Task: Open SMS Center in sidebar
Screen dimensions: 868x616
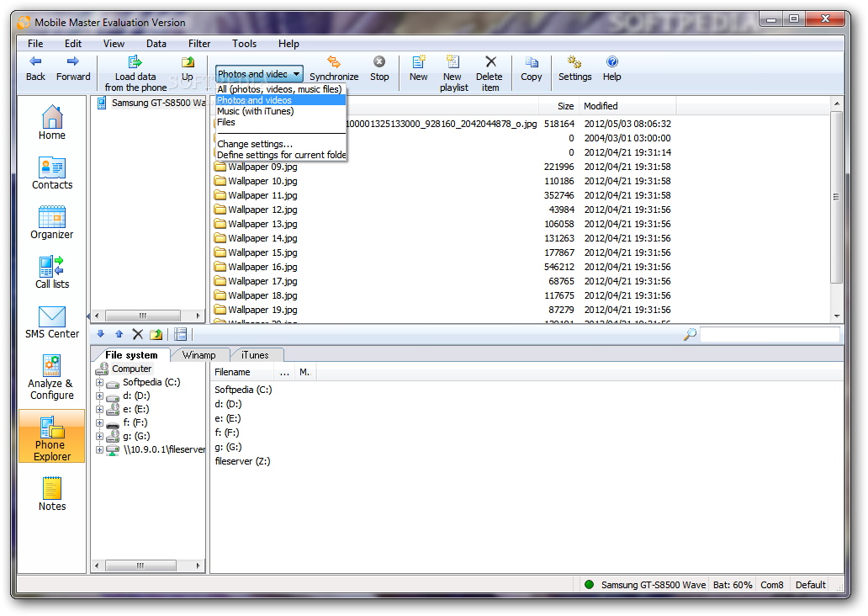Action: tap(52, 321)
